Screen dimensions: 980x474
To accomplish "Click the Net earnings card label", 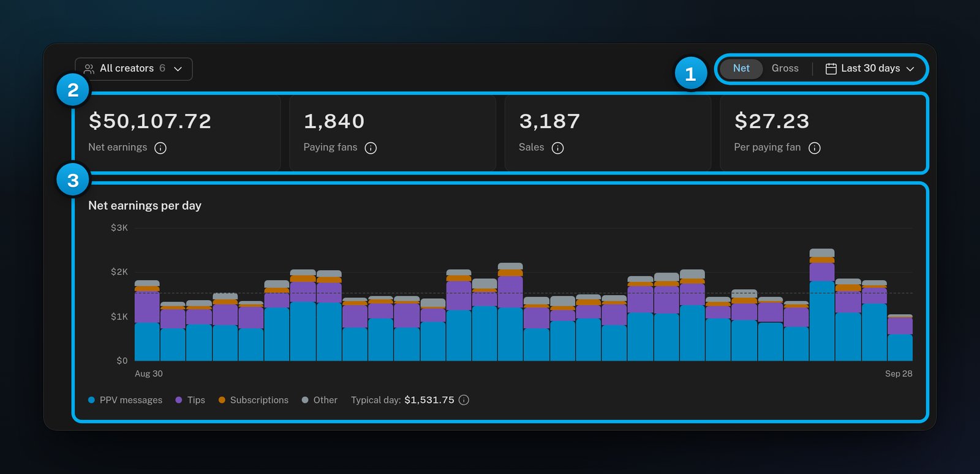I will click(118, 148).
